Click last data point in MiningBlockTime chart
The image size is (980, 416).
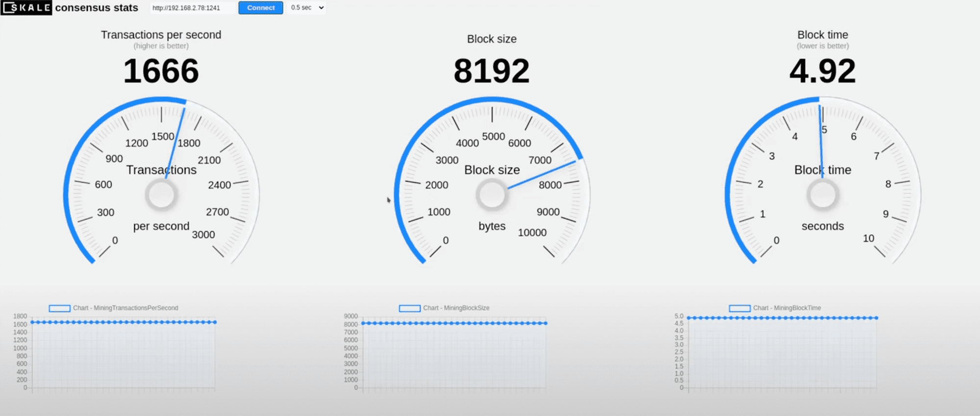pyautogui.click(x=876, y=318)
